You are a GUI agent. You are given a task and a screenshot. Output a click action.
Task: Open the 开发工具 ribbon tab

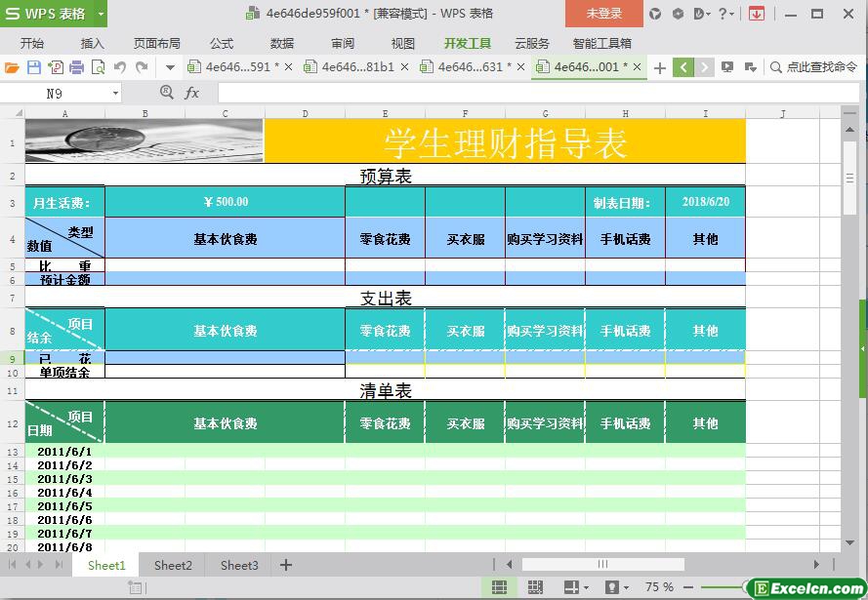467,43
